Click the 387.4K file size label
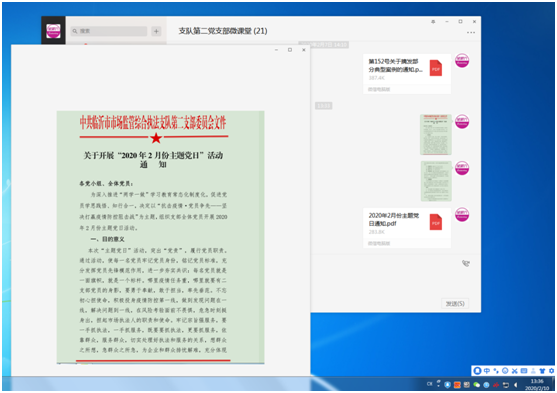 pyautogui.click(x=377, y=78)
